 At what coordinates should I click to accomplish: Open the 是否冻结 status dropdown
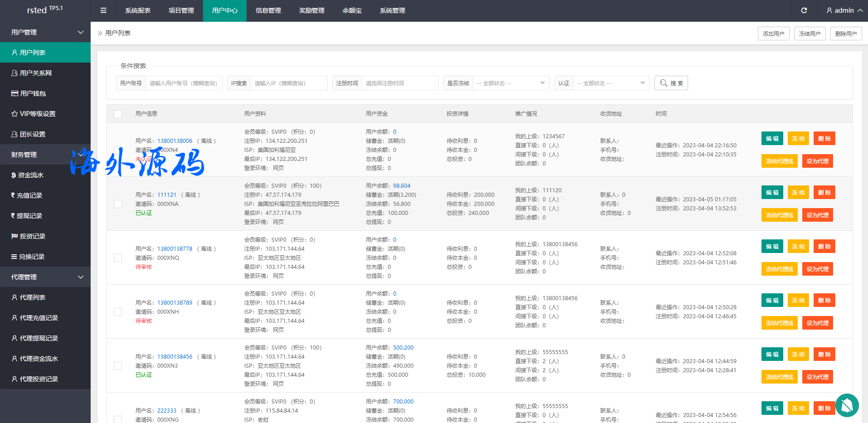510,83
